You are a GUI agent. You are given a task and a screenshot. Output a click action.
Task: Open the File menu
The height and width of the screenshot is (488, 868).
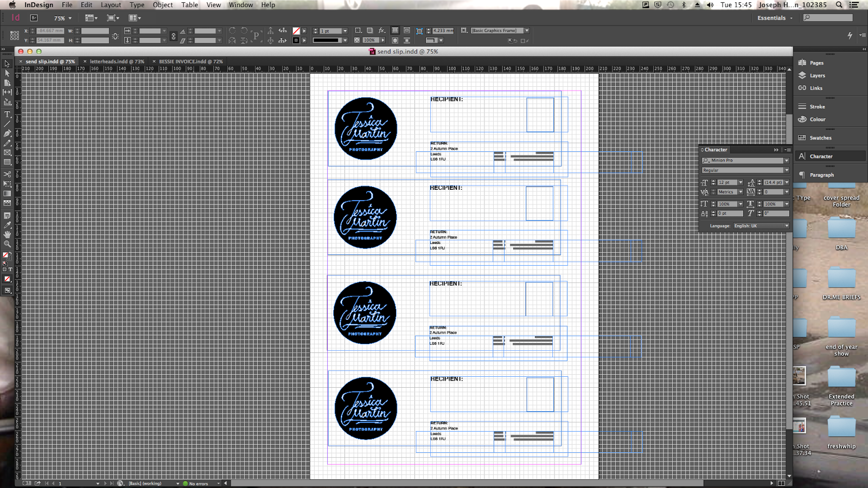click(x=67, y=5)
